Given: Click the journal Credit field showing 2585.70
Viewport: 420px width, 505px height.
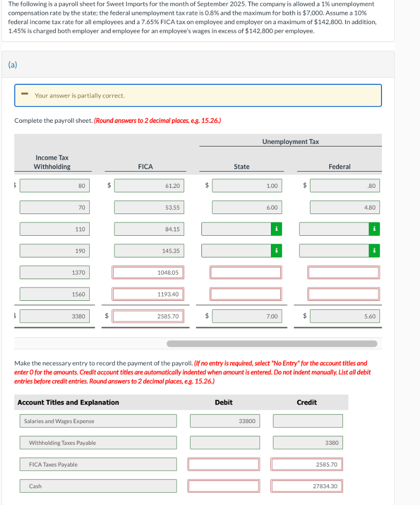Looking at the screenshot, I should 306,465.
